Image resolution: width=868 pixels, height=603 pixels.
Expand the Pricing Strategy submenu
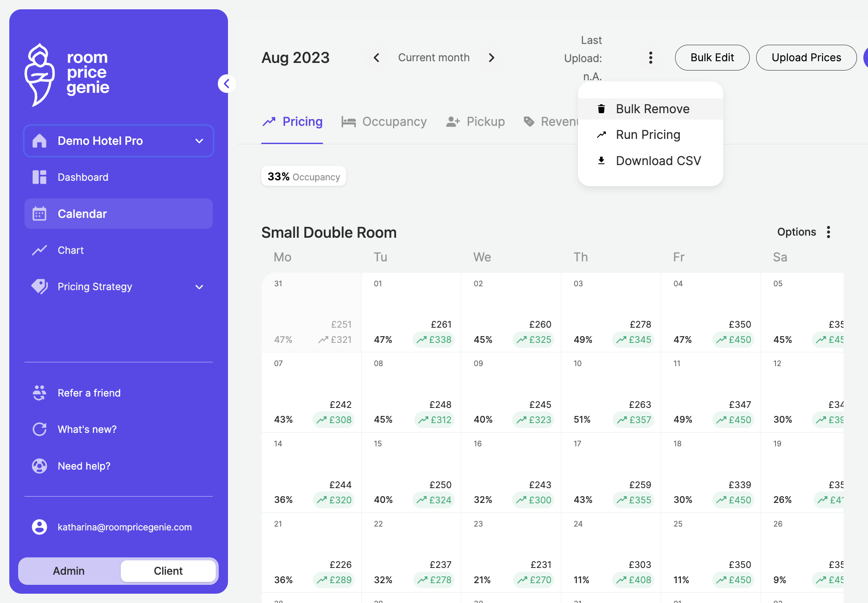(118, 287)
